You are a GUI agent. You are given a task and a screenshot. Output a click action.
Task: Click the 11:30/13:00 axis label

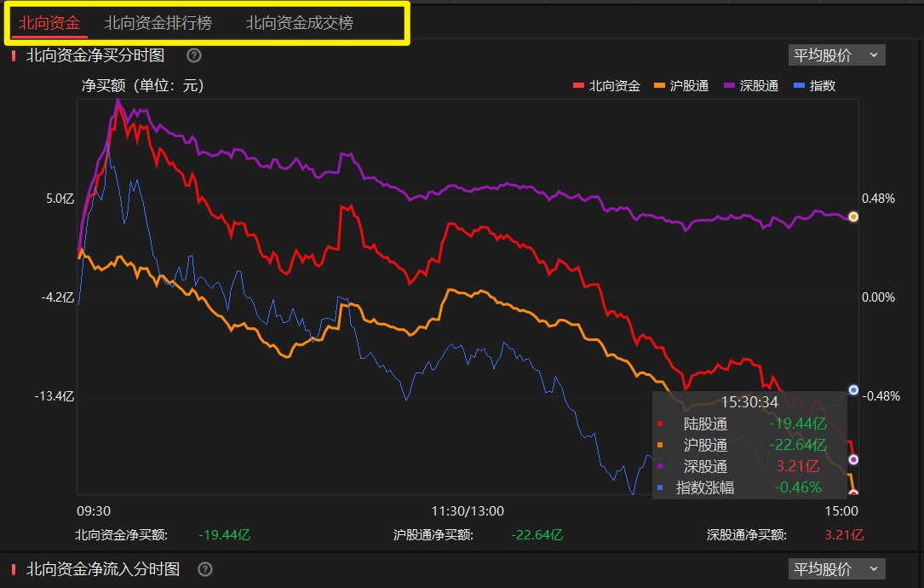pyautogui.click(x=468, y=511)
